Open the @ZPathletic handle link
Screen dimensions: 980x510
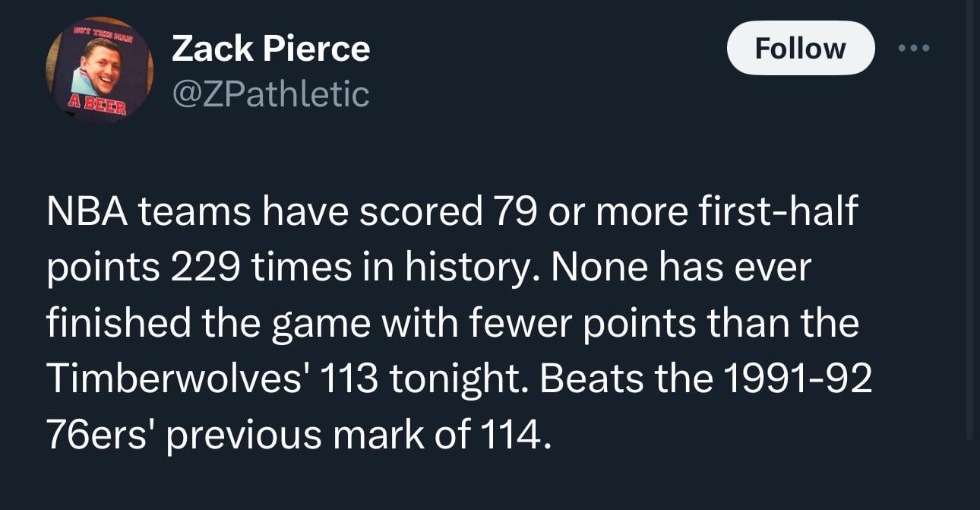coord(270,94)
